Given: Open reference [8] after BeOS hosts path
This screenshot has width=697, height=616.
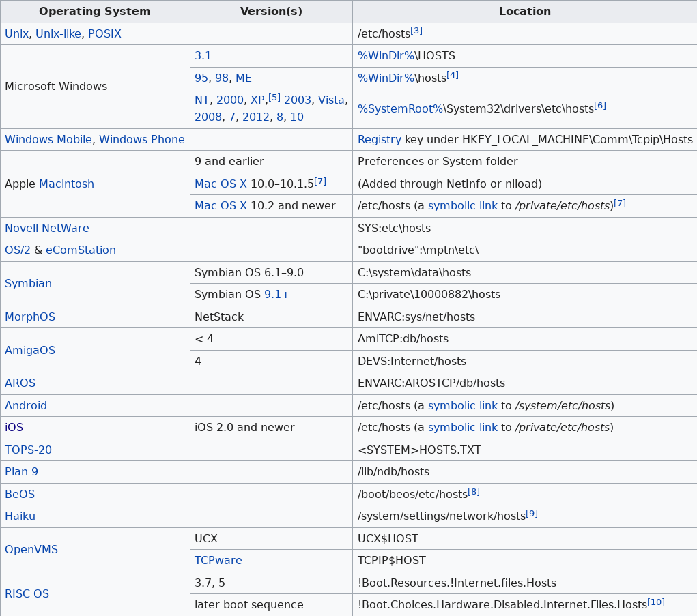Looking at the screenshot, I should (474, 492).
